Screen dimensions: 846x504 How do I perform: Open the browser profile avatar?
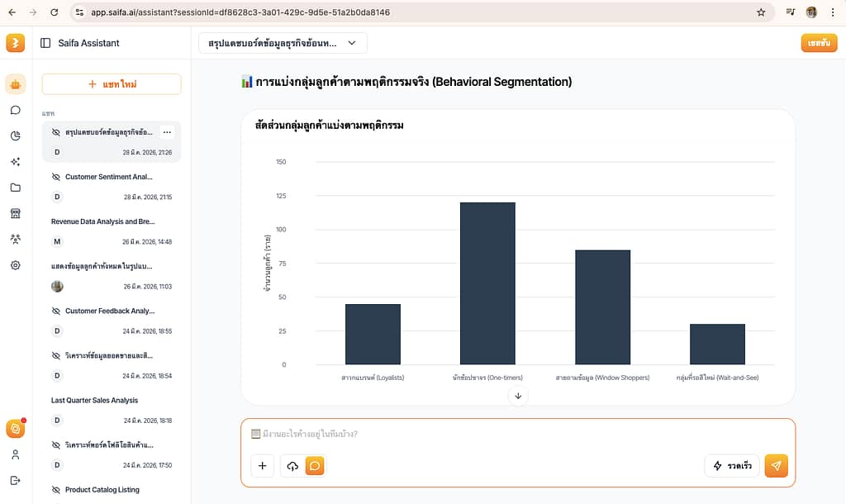pos(811,12)
